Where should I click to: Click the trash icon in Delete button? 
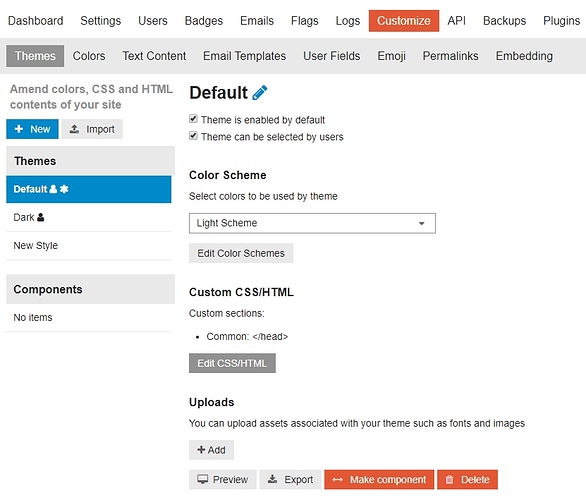click(x=449, y=479)
